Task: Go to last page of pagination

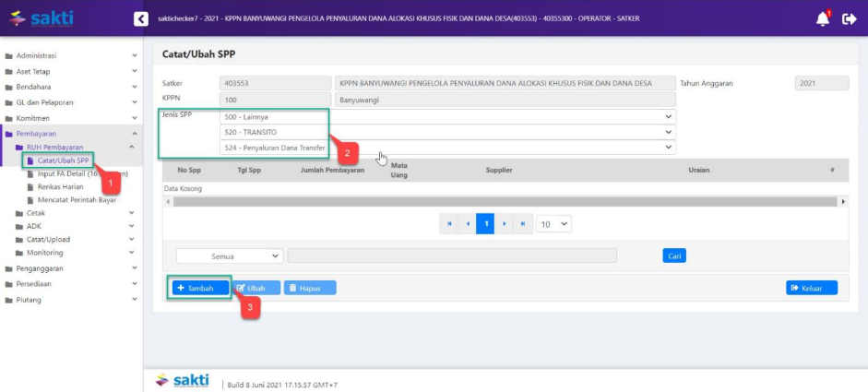Action: click(x=523, y=223)
